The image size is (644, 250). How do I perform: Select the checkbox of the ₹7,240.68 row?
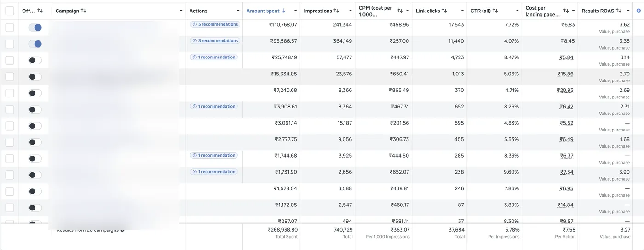(10, 93)
